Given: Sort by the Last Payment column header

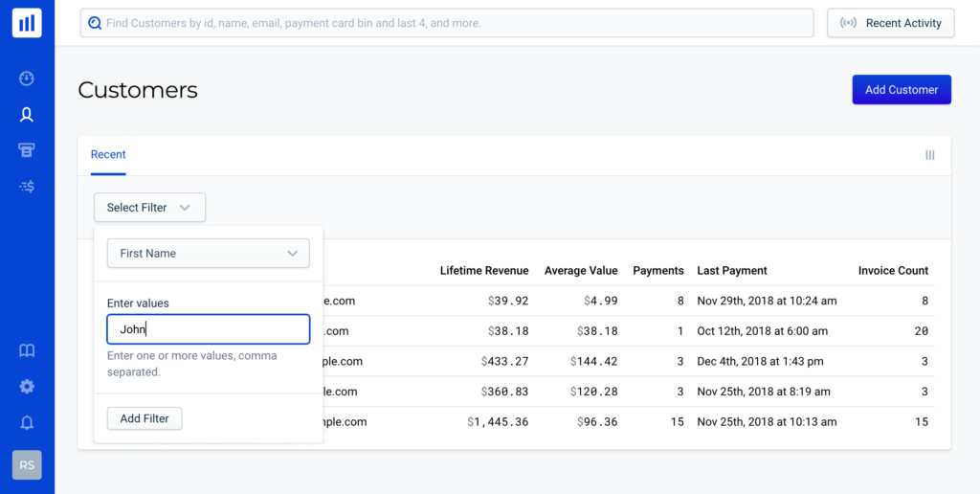Looking at the screenshot, I should click(x=732, y=271).
